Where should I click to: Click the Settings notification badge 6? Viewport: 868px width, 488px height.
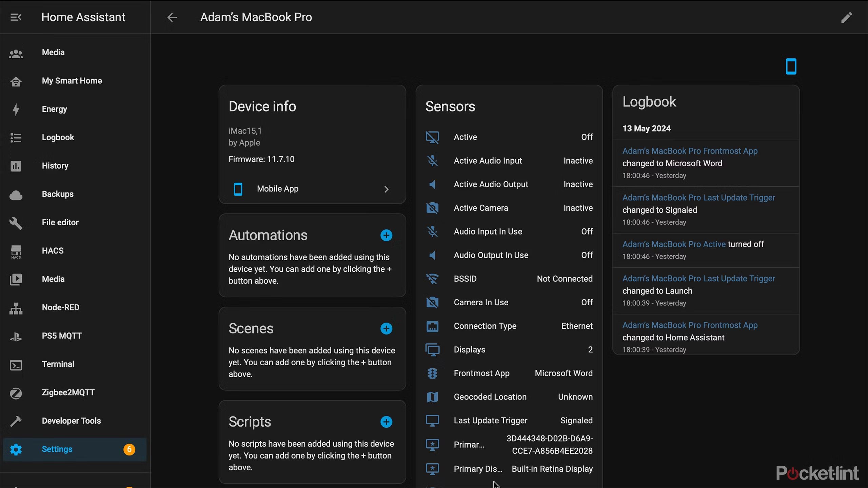pos(129,449)
